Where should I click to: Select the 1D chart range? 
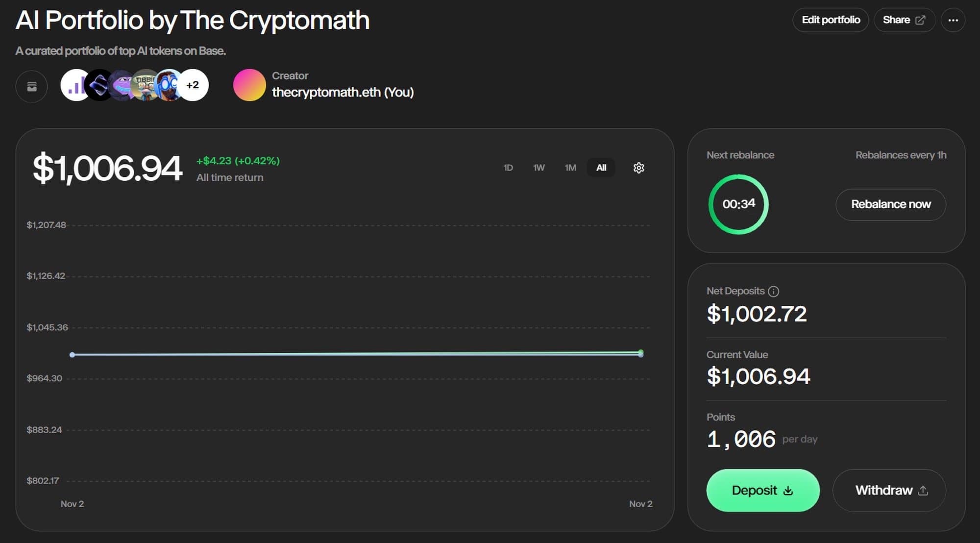[x=508, y=168]
